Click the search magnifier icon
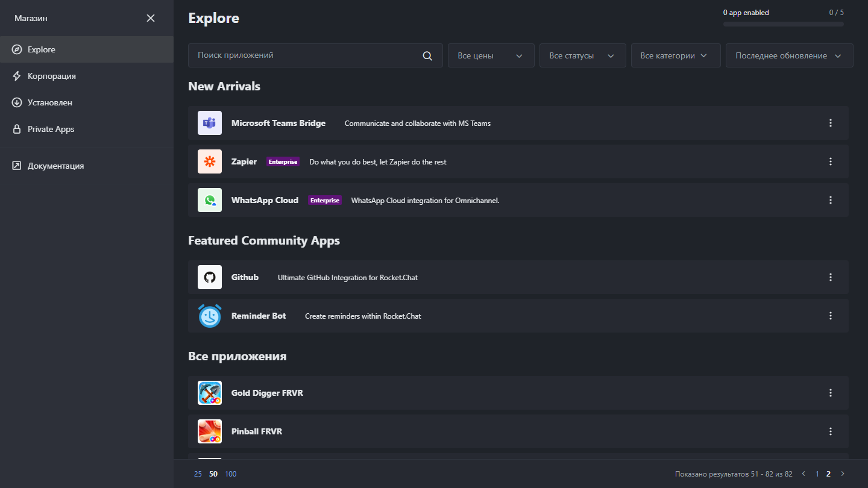 (x=427, y=56)
